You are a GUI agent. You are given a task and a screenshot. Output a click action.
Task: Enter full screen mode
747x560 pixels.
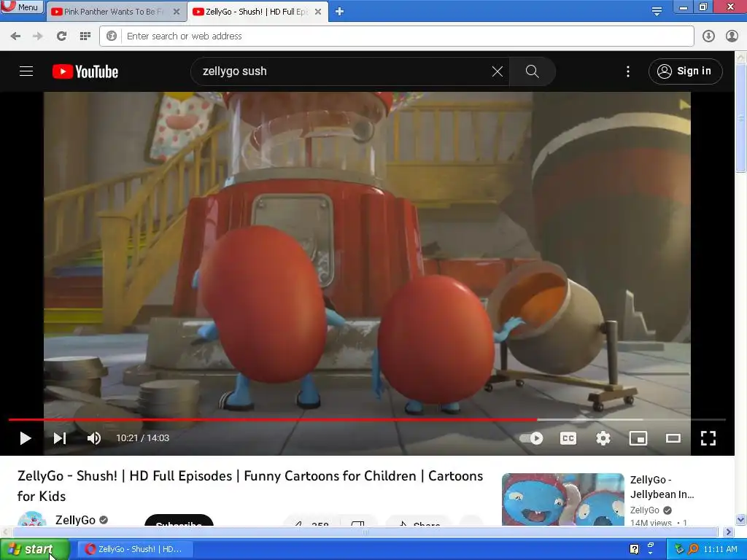pyautogui.click(x=708, y=438)
